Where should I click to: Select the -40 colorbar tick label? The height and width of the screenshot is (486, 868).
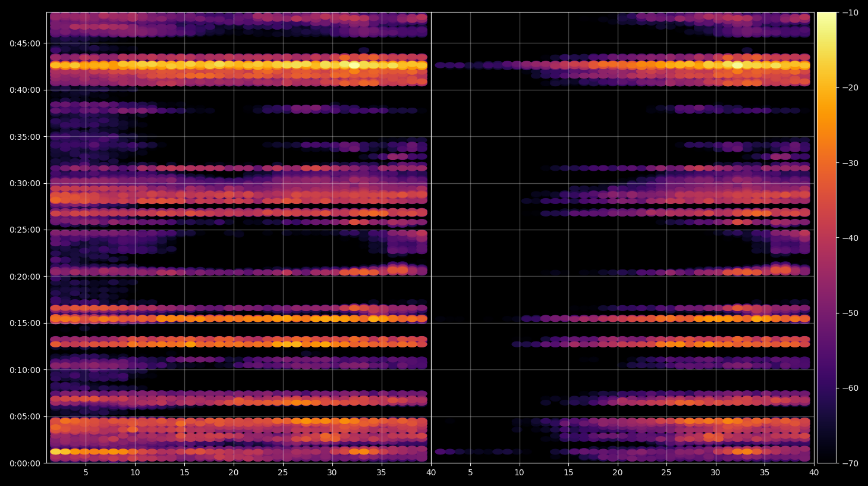(x=851, y=238)
